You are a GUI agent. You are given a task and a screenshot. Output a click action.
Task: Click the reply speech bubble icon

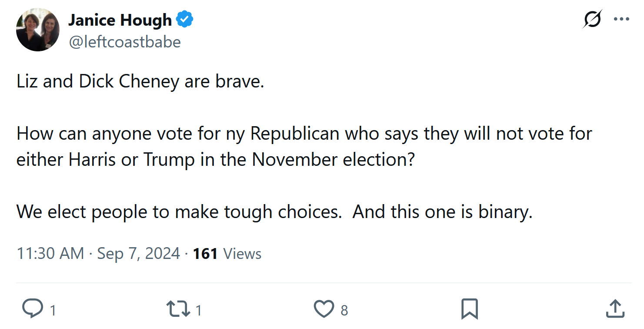click(x=33, y=309)
